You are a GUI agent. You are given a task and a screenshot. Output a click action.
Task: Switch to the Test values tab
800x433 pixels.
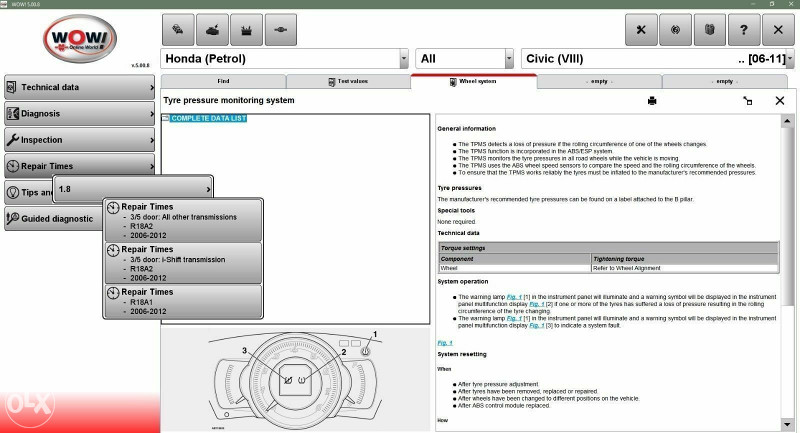click(x=348, y=81)
